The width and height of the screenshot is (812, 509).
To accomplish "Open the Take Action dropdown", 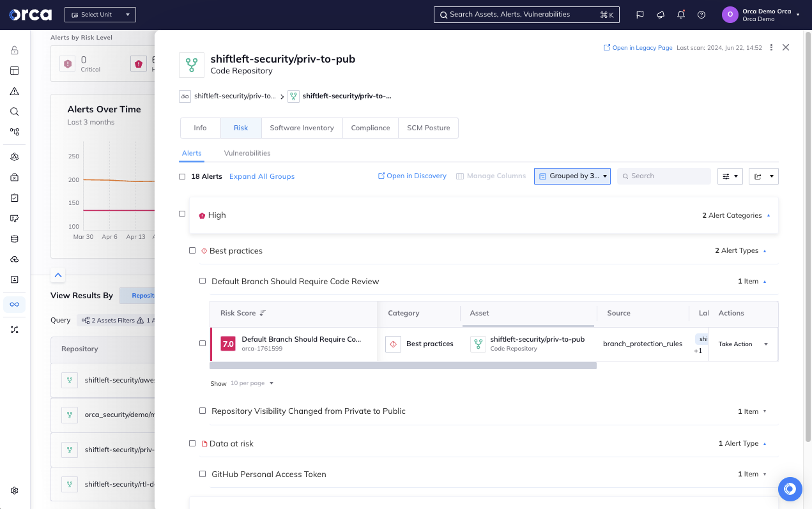I will 743,344.
